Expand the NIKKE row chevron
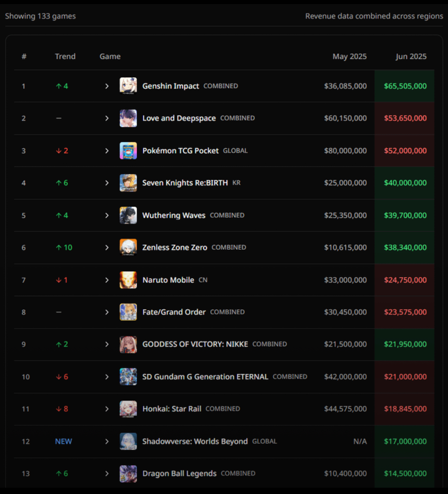This screenshot has width=448, height=494. coord(107,344)
